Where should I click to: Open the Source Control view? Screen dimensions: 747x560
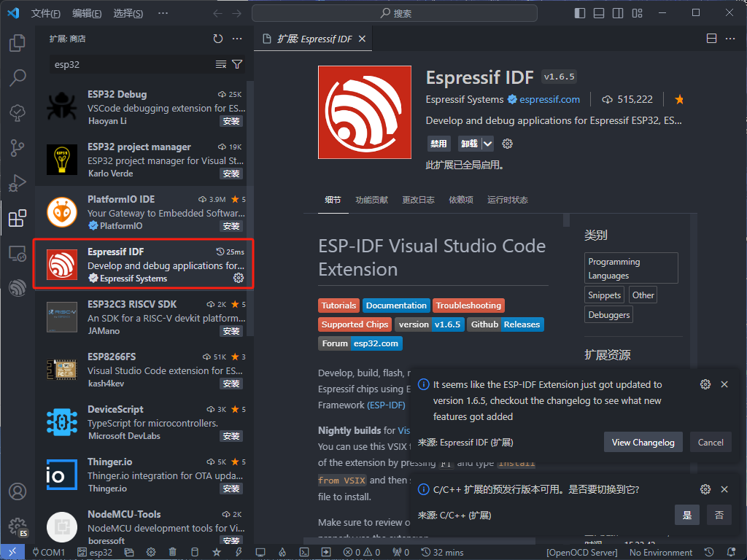pyautogui.click(x=18, y=148)
